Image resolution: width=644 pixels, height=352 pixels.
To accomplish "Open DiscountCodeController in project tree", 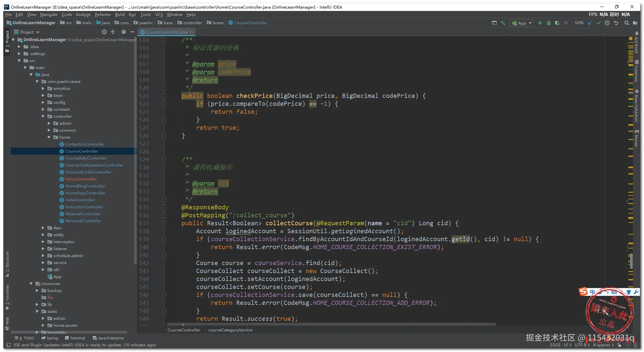I will [x=88, y=172].
